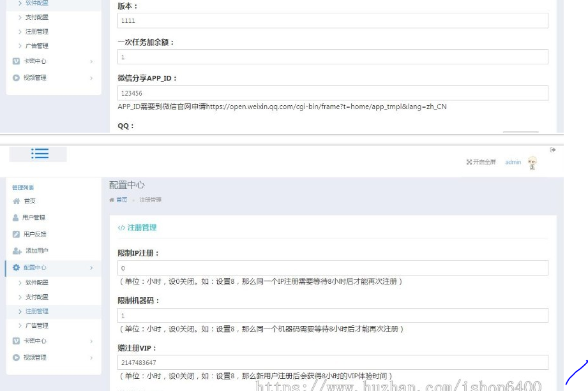Focus the 版本 input field
Screen dimensions: 588x391
point(333,21)
